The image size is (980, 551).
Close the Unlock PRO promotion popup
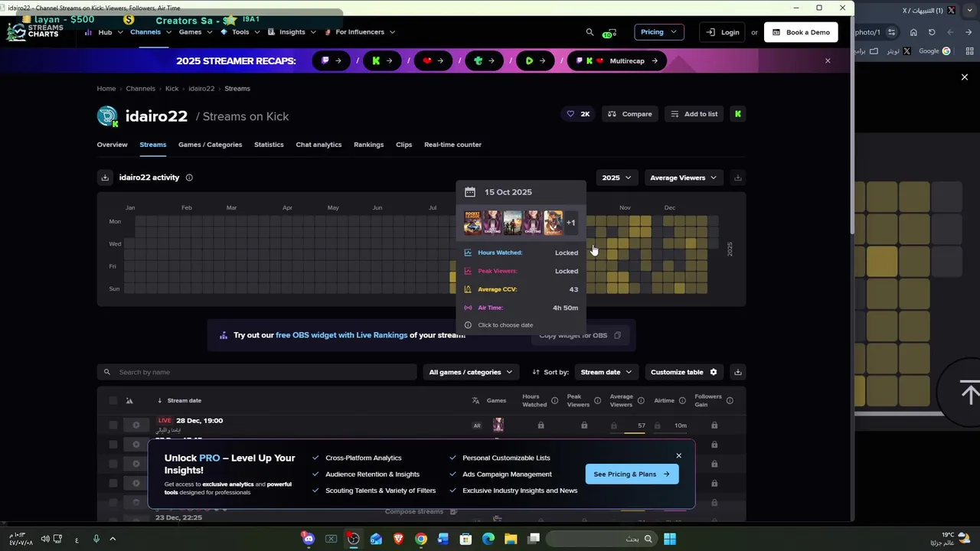(x=678, y=455)
